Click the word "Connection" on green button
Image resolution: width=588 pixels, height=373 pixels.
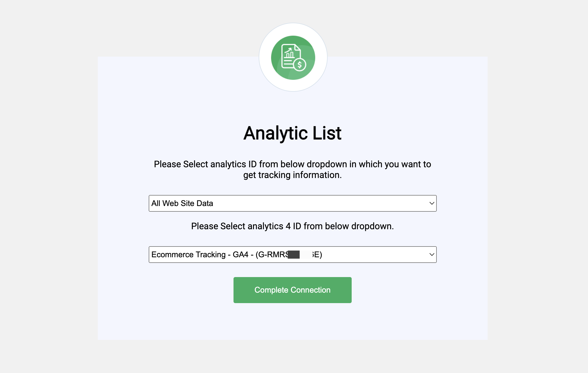click(x=311, y=290)
